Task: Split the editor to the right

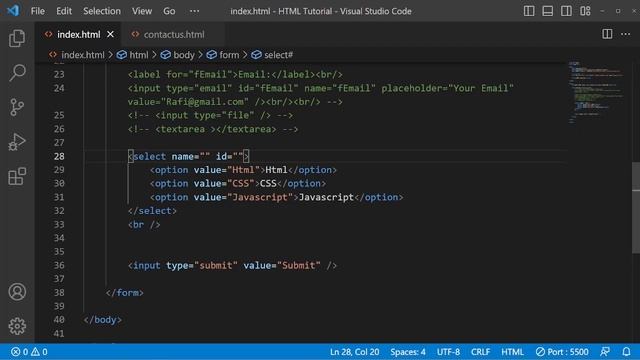Action: (607, 34)
